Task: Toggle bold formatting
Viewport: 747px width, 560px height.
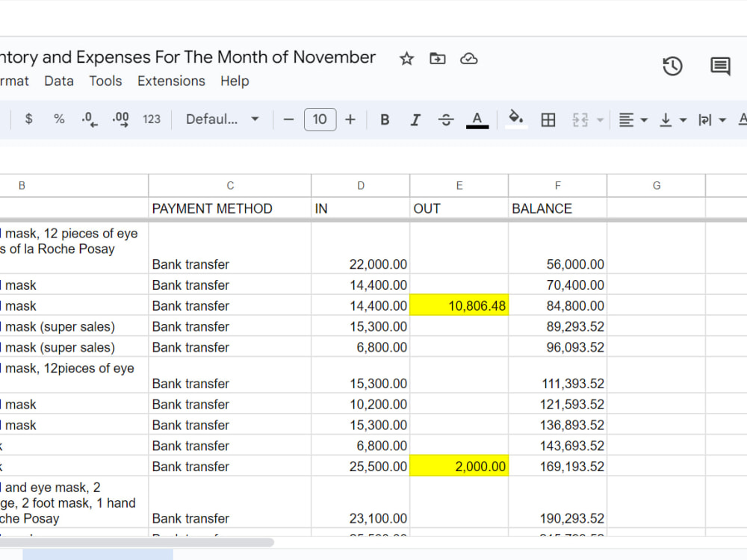Action: coord(385,119)
